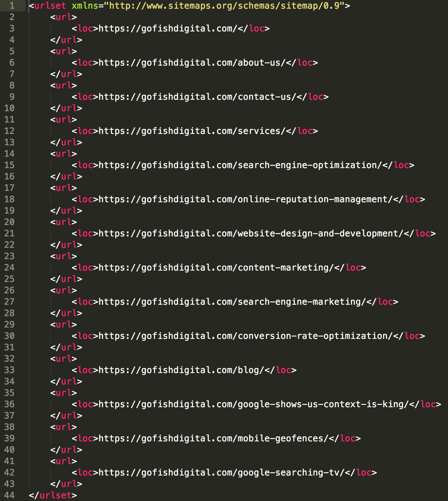Click the search-engine-optimization URL text
The height and width of the screenshot is (501, 448).
click(x=240, y=165)
